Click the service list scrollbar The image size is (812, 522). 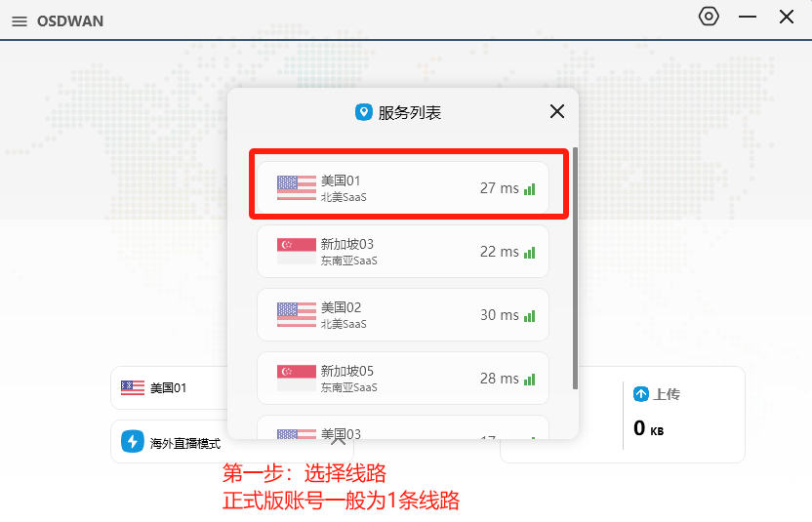pyautogui.click(x=575, y=268)
